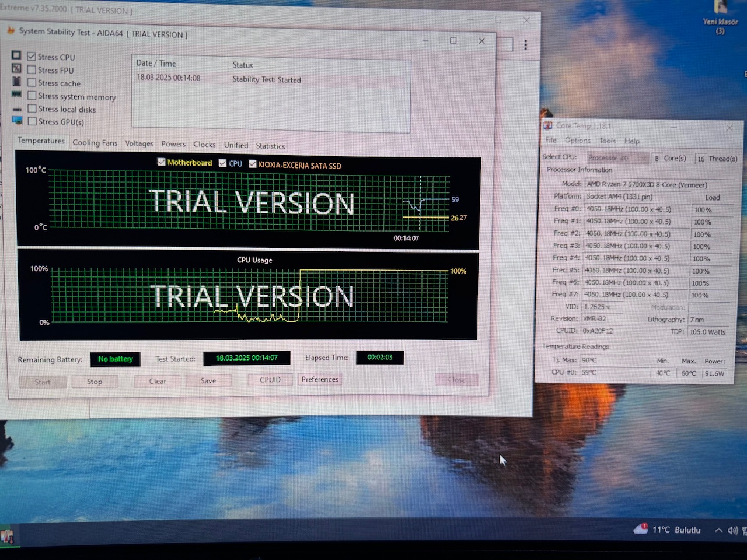This screenshot has height=560, width=747.
Task: Minimize the Core Temp window
Action: point(673,127)
